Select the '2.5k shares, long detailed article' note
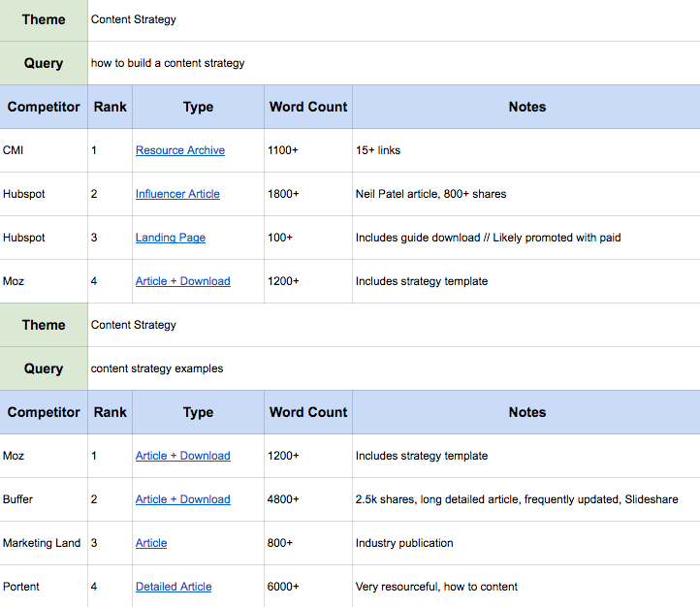The width and height of the screenshot is (700, 607). pos(526,499)
